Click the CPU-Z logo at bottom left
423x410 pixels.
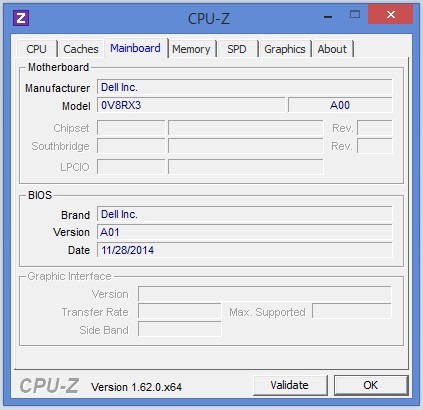click(49, 386)
